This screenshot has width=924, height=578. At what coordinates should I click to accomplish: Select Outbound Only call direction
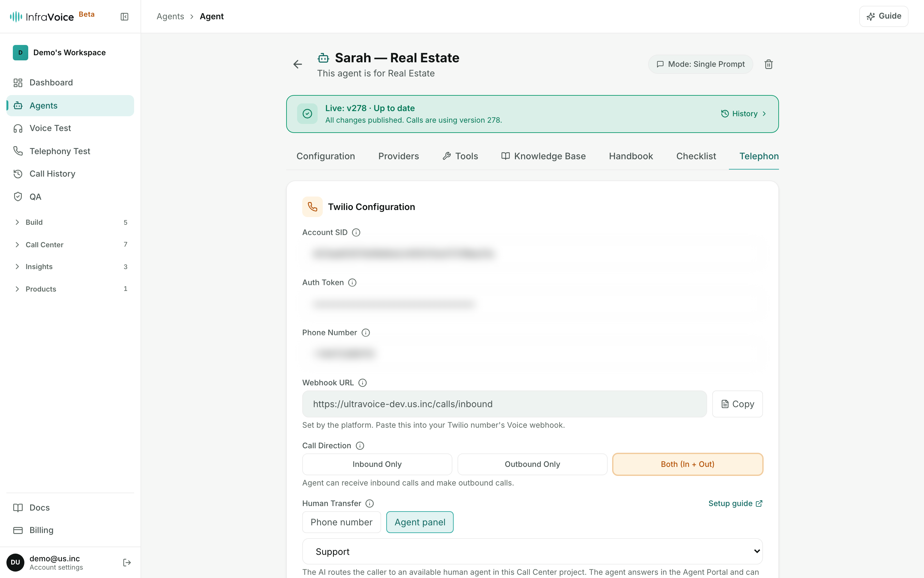(532, 464)
